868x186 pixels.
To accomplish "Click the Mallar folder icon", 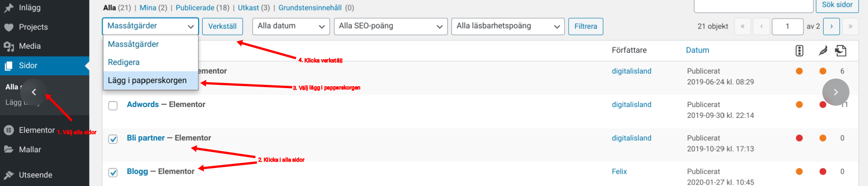I will (x=9, y=149).
